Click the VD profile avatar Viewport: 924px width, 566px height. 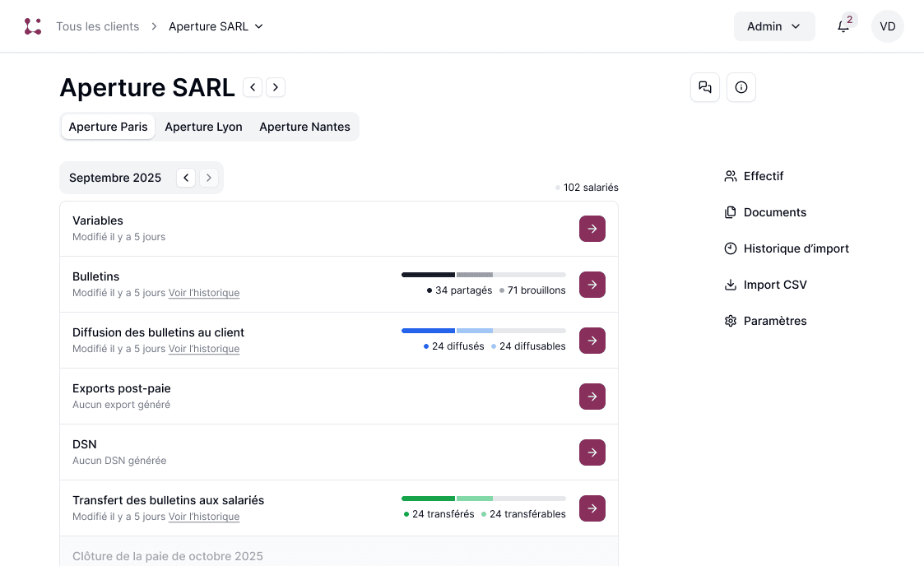point(888,26)
